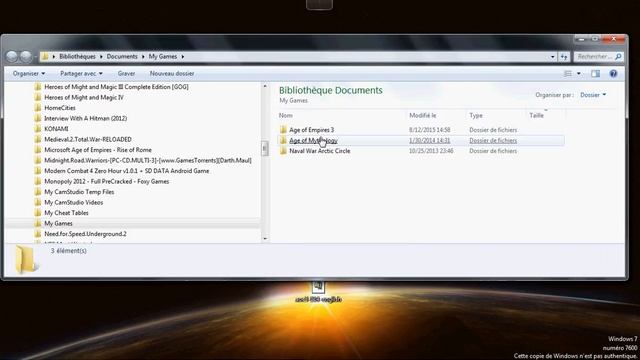The width and height of the screenshot is (640, 360).
Task: Navigate to Documents breadcrumb
Action: tap(122, 56)
